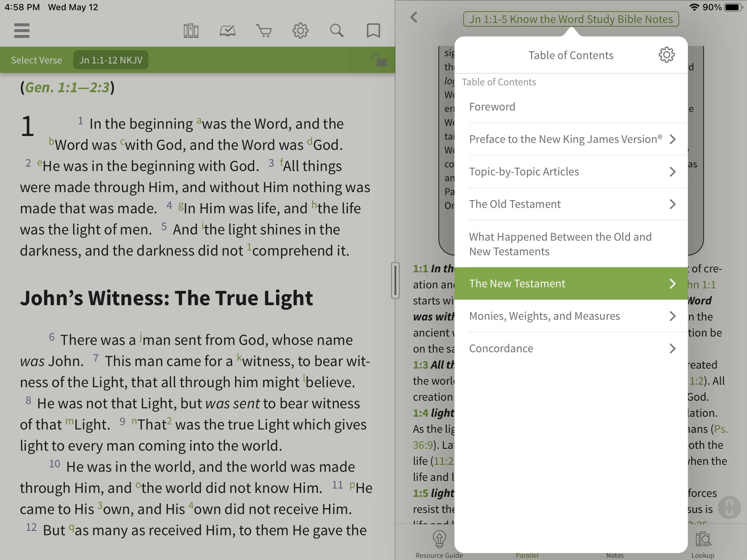Open Table of Contents settings gear
The width and height of the screenshot is (747, 560).
(x=666, y=55)
